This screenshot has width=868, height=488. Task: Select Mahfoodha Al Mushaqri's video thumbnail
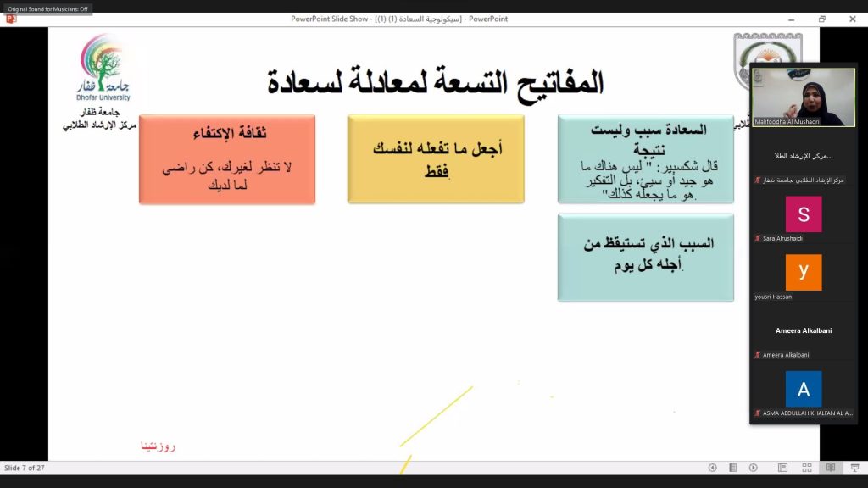pos(803,97)
